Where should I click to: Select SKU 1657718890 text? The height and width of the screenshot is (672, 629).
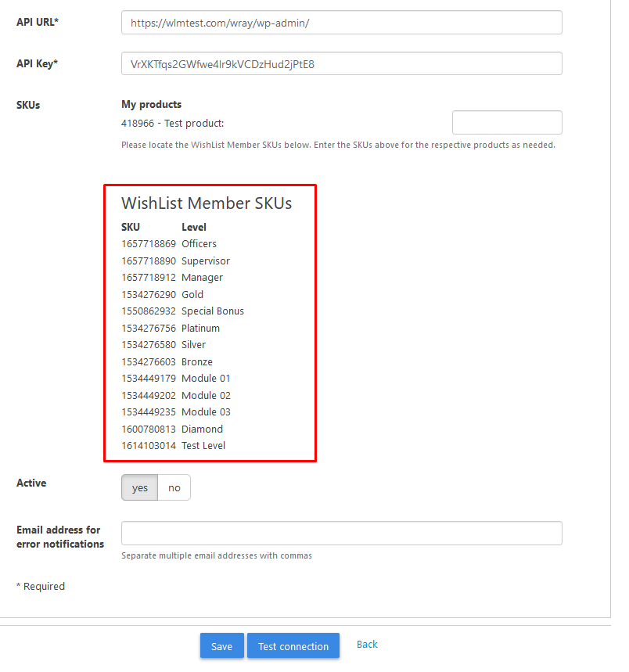[x=149, y=261]
